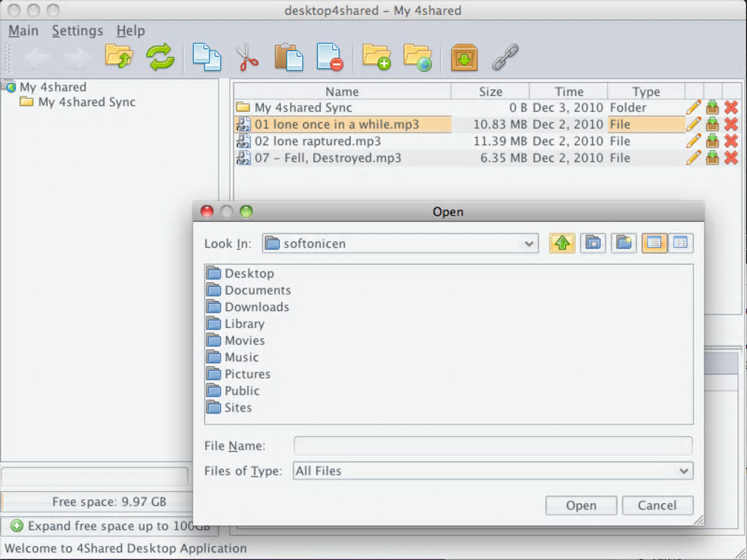Click download icon for 01 Ione once in a while.mp3

coord(713,124)
